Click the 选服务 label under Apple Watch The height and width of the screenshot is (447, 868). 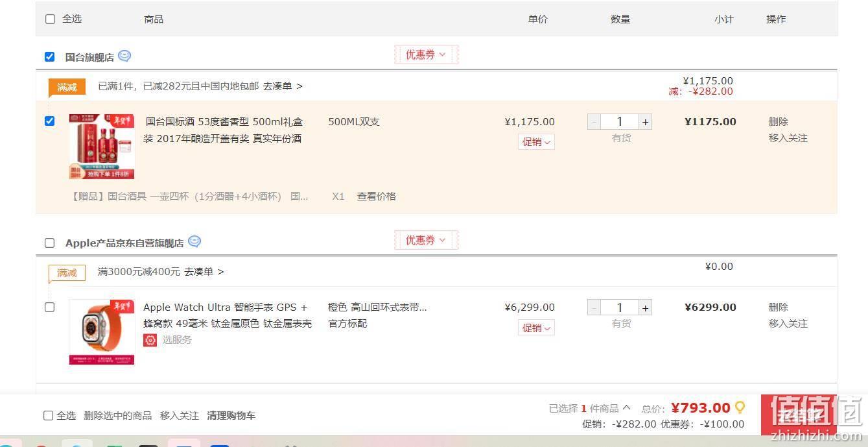pyautogui.click(x=177, y=339)
